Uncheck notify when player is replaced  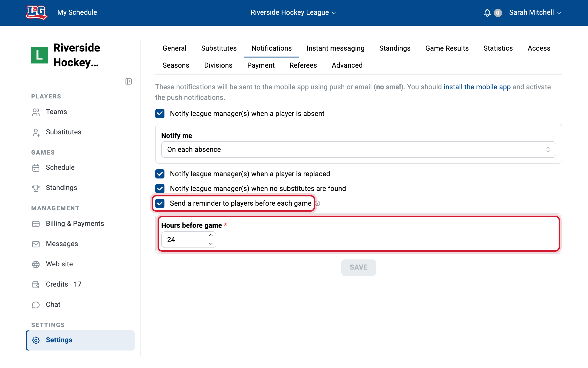(x=160, y=174)
